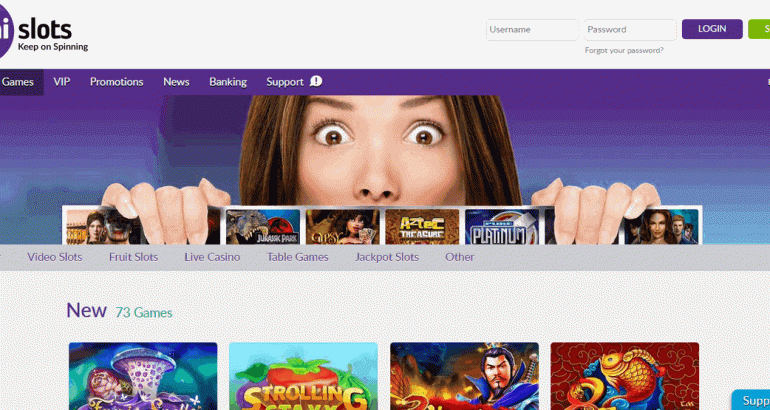770x410 pixels.
Task: Select the Other games category
Action: pyautogui.click(x=460, y=257)
